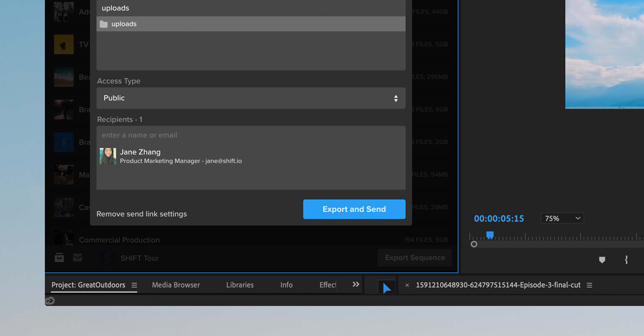This screenshot has width=644, height=336.
Task: Open the email sharing icon beside the archive icon
Action: tap(78, 257)
